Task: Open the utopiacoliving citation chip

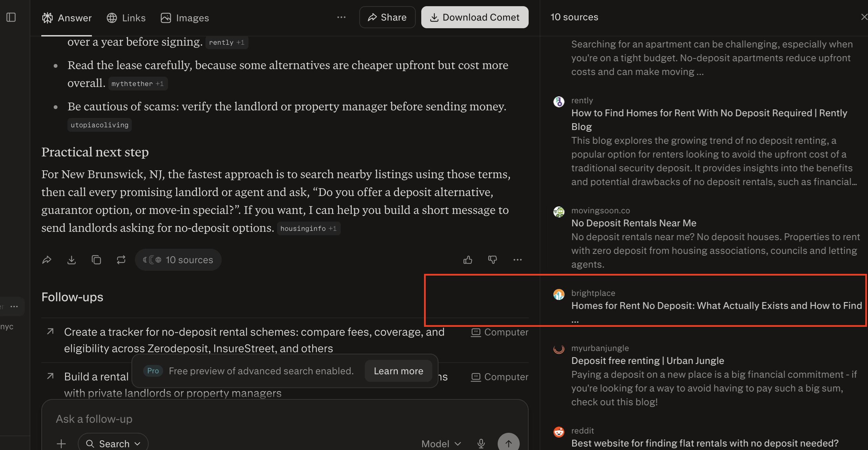Action: pyautogui.click(x=99, y=125)
